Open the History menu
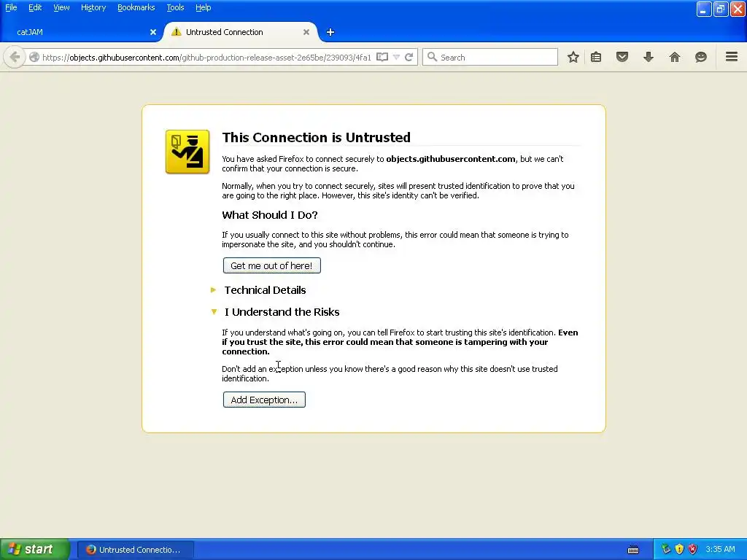747x560 pixels. 93,7
